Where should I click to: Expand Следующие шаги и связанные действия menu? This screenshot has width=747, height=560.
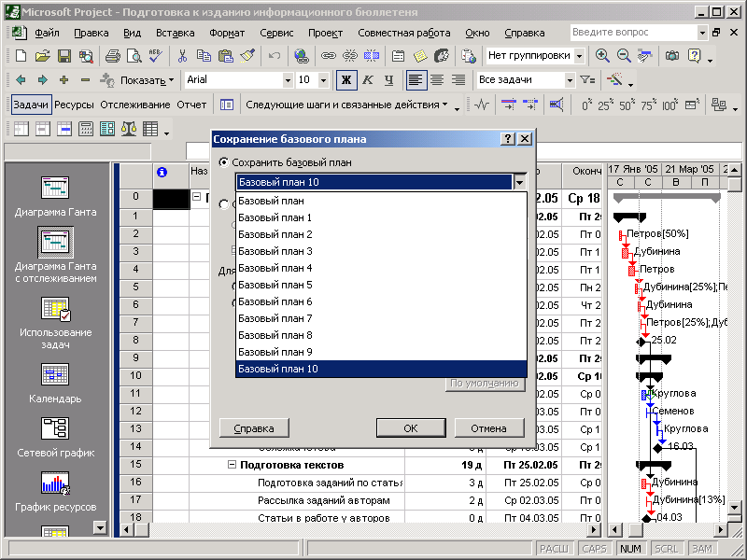(x=346, y=105)
